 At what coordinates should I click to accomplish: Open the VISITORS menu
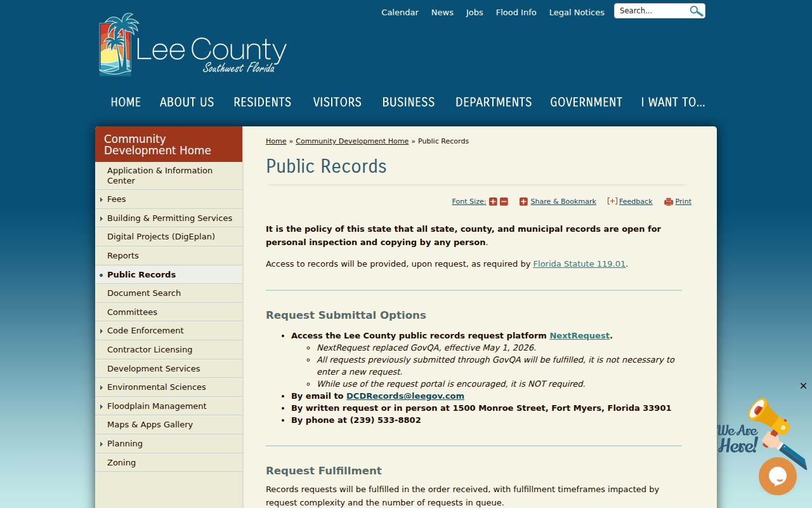[337, 102]
